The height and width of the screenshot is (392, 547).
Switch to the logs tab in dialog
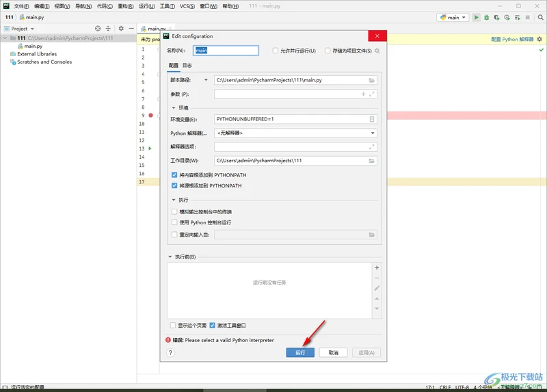pyautogui.click(x=187, y=65)
